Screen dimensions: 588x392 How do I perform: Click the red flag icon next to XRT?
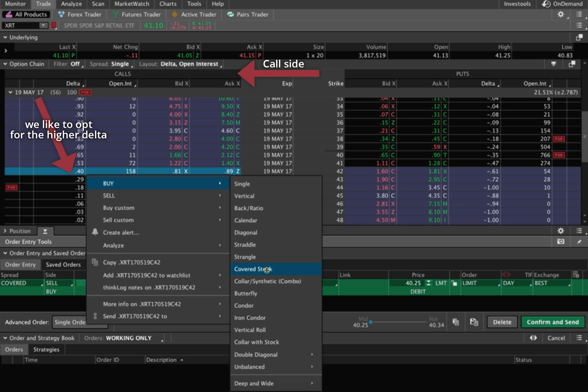(54, 25)
